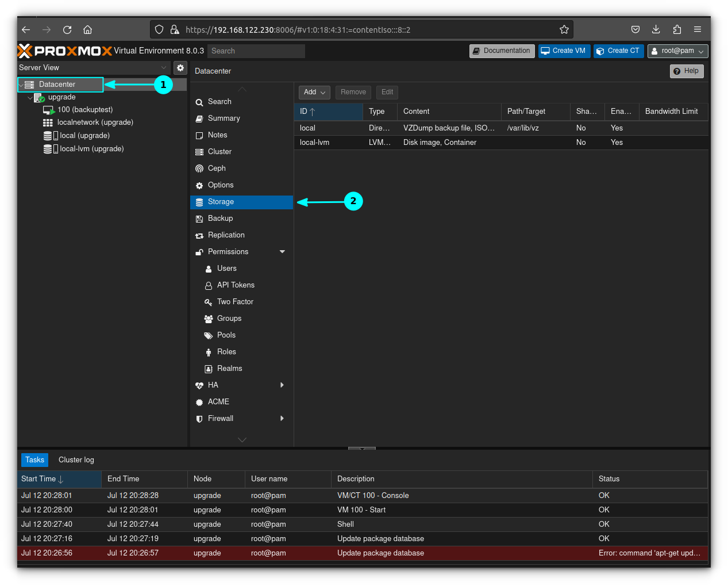Open the Add storage dropdown
This screenshot has width=728, height=586.
click(314, 93)
